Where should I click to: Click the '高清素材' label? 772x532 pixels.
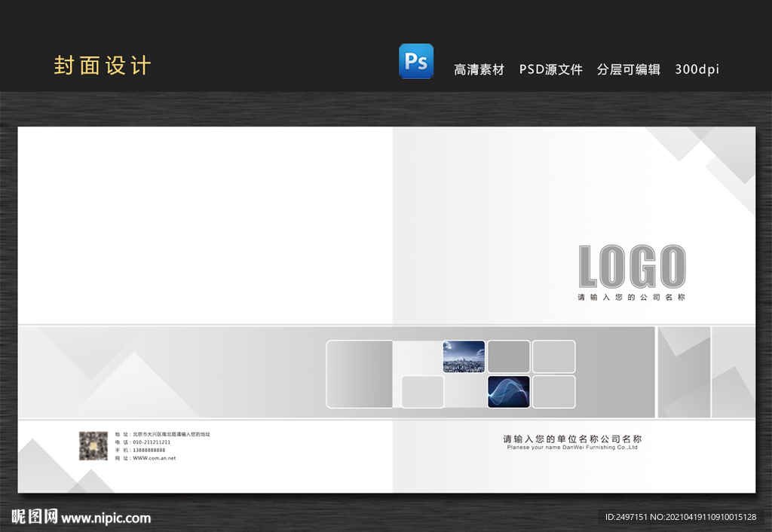(479, 69)
